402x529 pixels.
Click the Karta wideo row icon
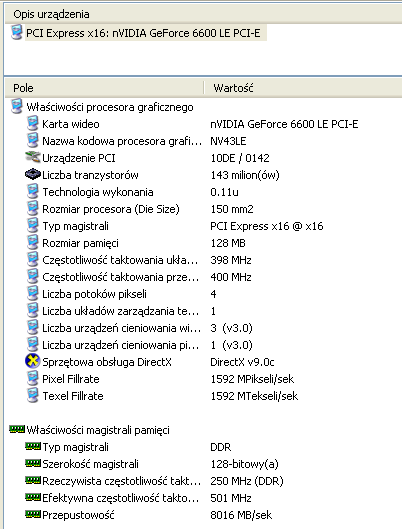pos(32,123)
